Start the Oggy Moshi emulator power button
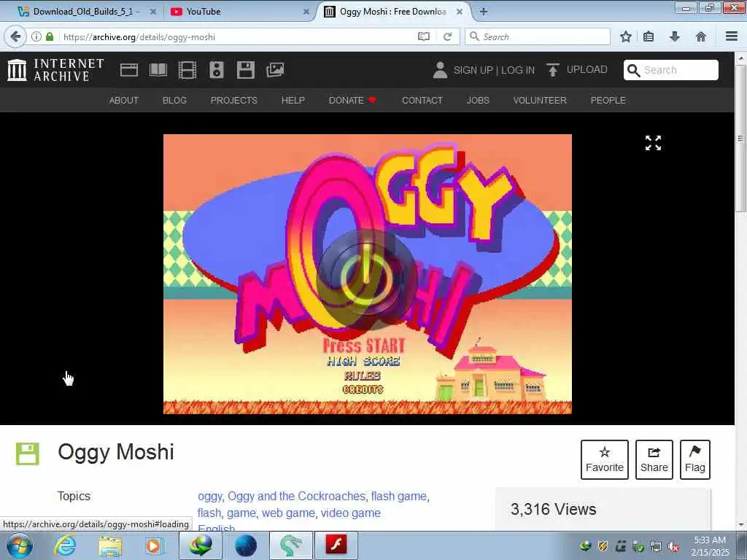 point(367,279)
